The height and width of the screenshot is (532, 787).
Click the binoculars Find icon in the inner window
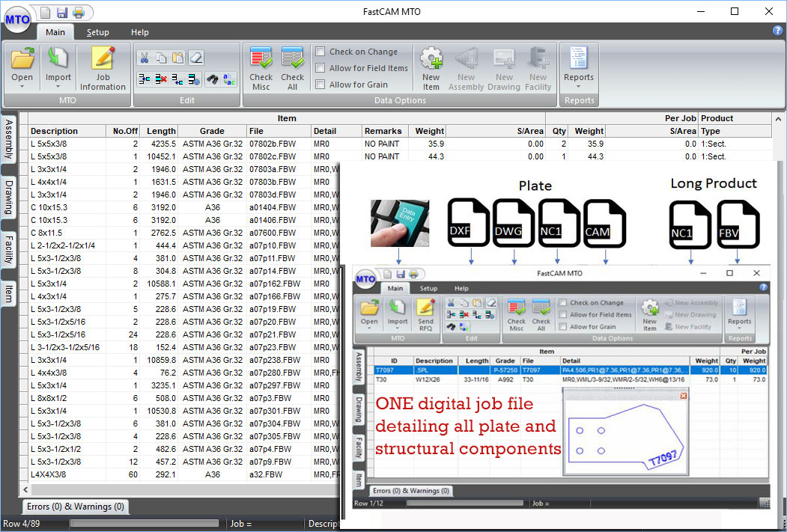(451, 327)
